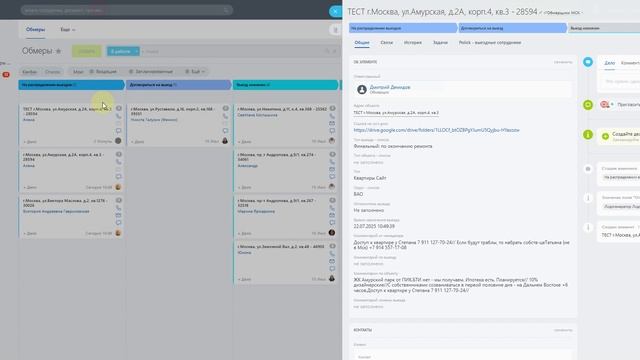The image size is (640, 360).
Task: Switch to the Дело tab in the timeline
Action: [609, 63]
